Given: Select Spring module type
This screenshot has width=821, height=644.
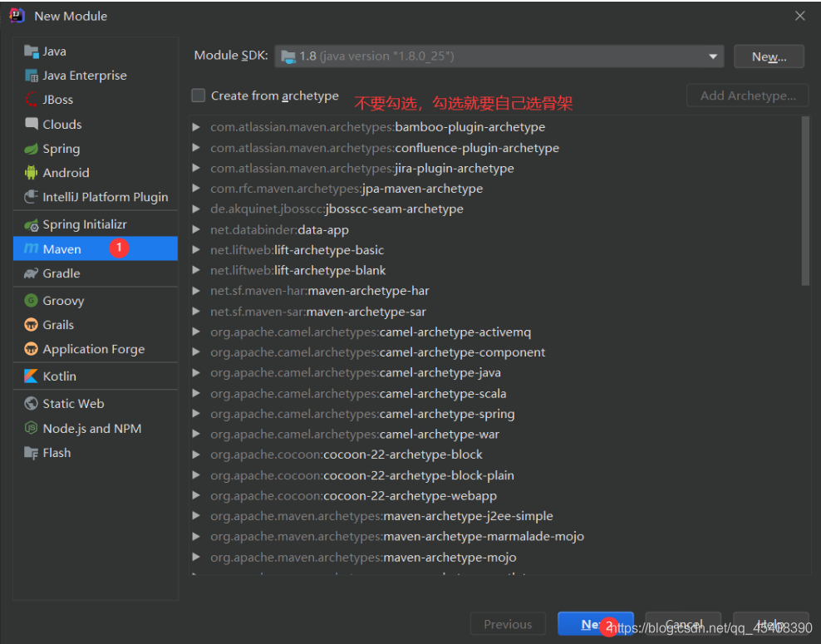Looking at the screenshot, I should 96,149.
